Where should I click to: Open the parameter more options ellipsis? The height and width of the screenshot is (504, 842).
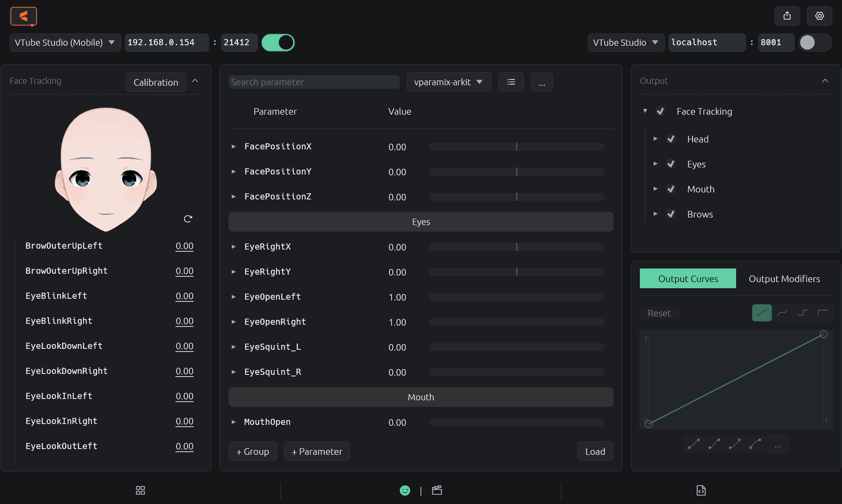[x=542, y=82]
